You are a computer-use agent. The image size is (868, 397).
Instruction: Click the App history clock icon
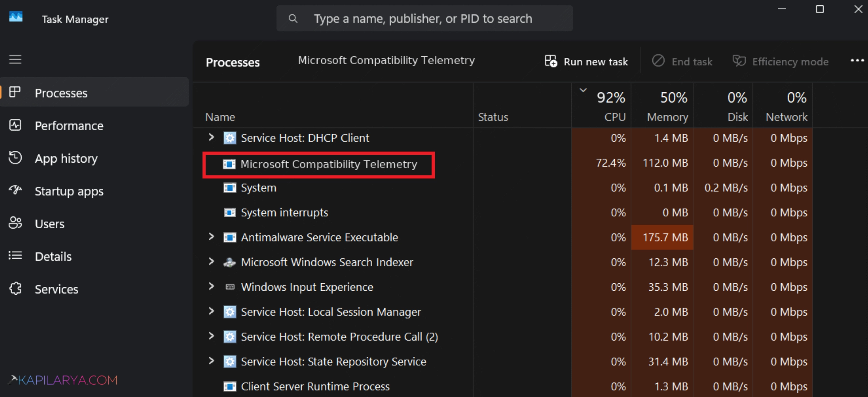[x=15, y=158]
